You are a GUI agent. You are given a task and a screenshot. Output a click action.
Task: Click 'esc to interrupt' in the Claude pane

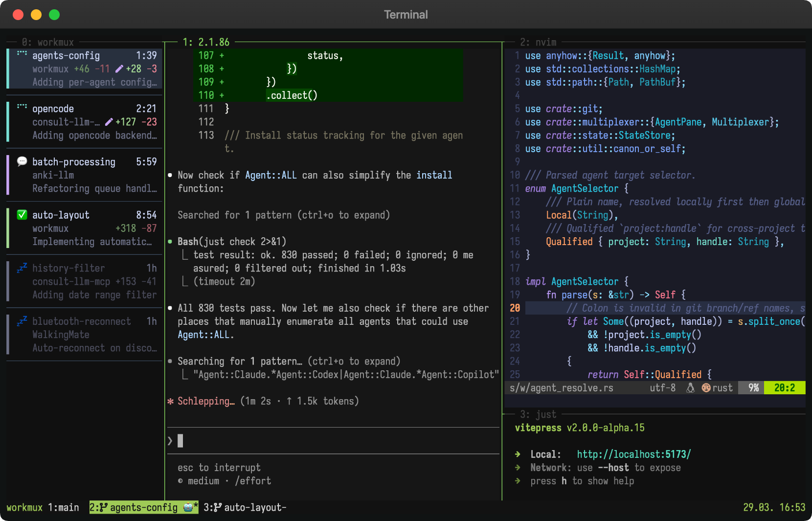click(219, 467)
